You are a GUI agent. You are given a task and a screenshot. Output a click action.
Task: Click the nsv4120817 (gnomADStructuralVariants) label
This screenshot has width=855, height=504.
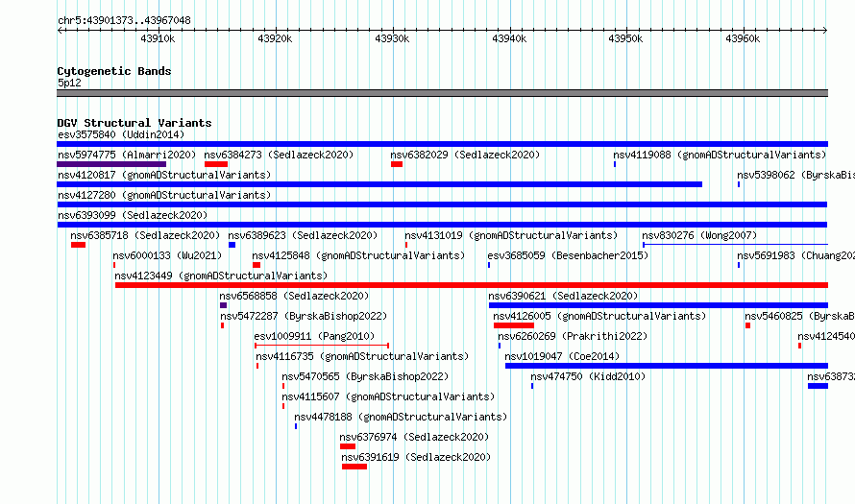(164, 175)
